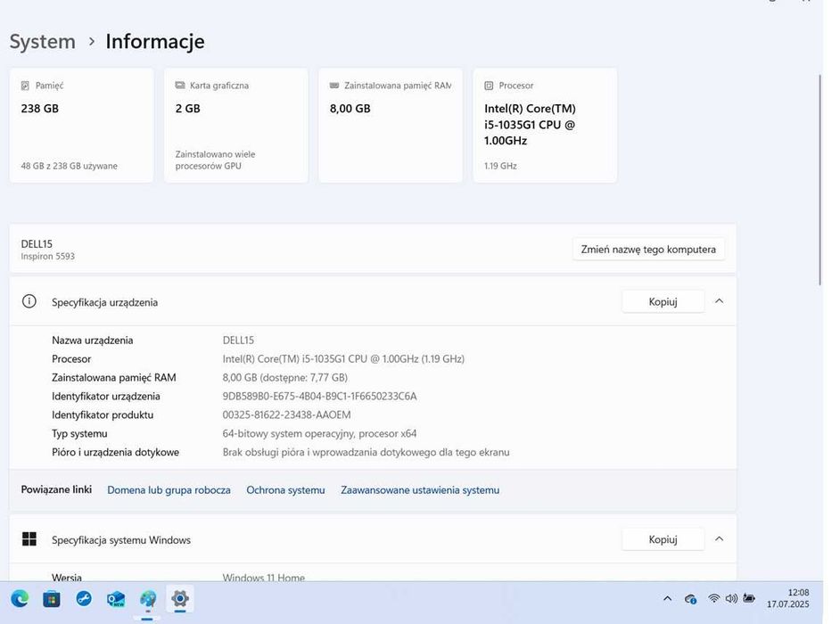Click the 64-bitowy system operacyjny text
Image resolution: width=840 pixels, height=624 pixels.
pos(320,433)
